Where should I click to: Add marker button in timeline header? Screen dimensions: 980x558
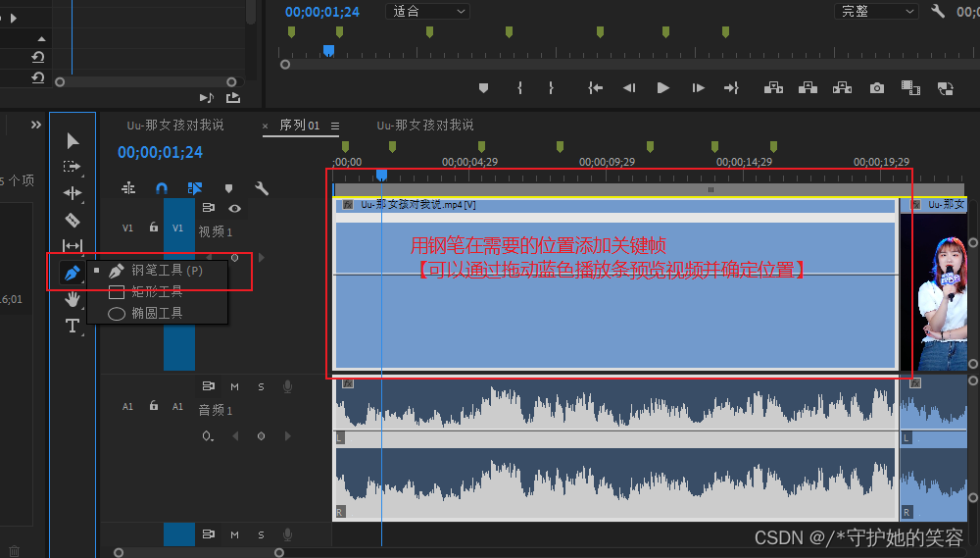click(x=228, y=188)
